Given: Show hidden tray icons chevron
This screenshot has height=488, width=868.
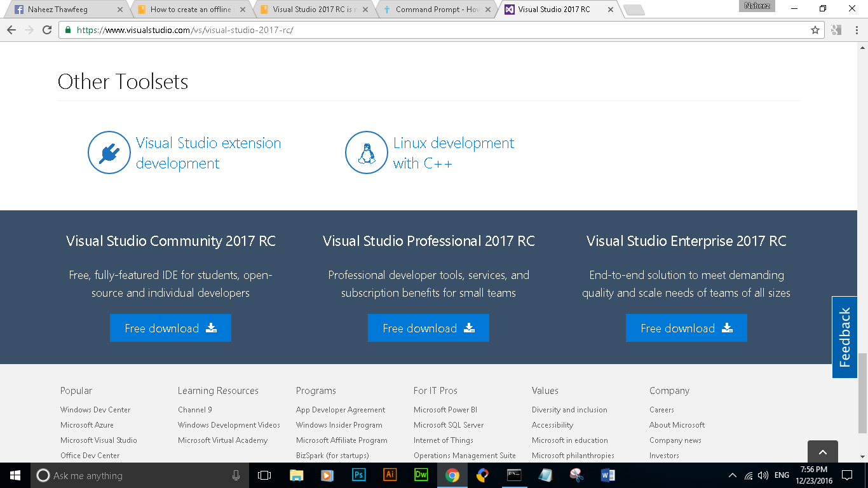Looking at the screenshot, I should pos(733,475).
